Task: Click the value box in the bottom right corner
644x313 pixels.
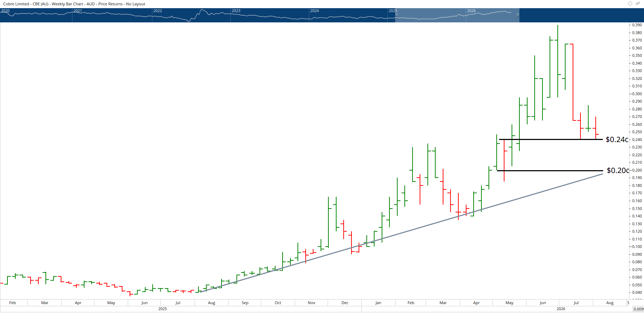Action: 638,309
